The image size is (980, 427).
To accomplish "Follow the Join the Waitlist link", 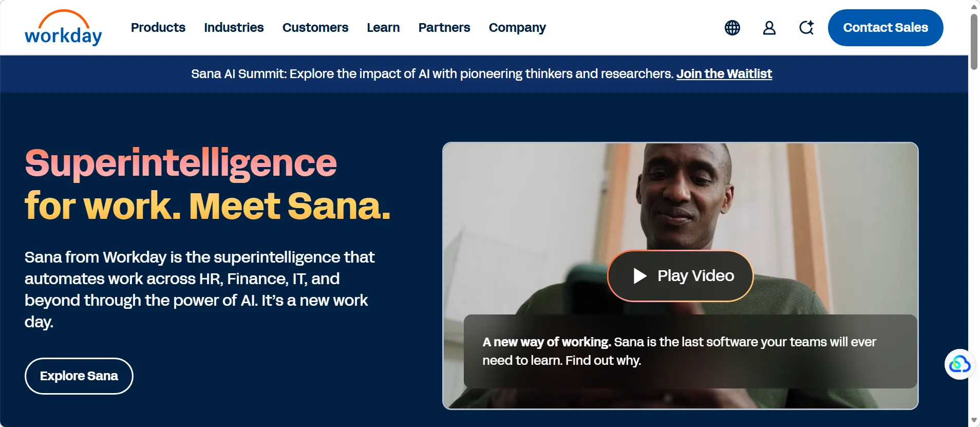I will point(724,74).
